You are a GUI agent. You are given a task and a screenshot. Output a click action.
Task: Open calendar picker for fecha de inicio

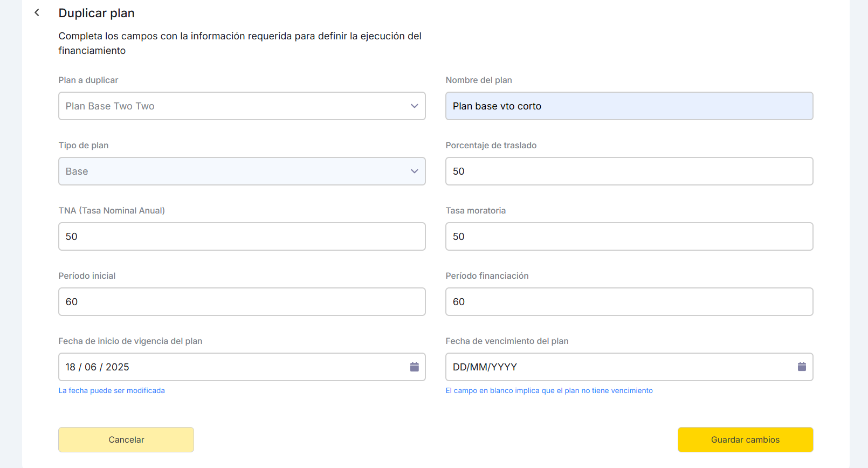[414, 367]
